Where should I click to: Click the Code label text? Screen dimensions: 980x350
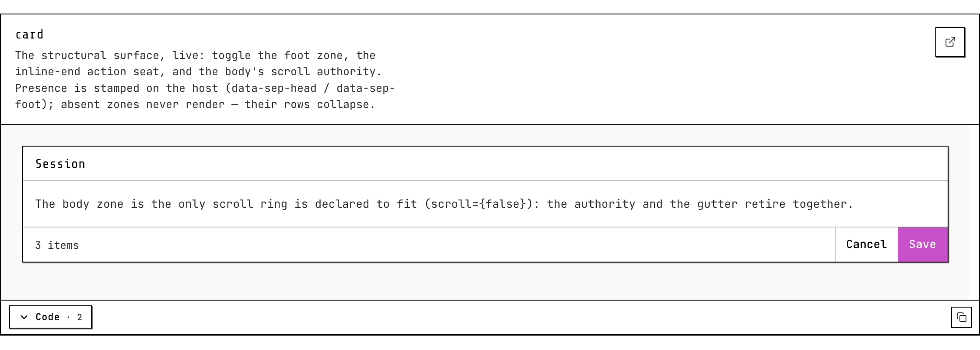(x=48, y=317)
